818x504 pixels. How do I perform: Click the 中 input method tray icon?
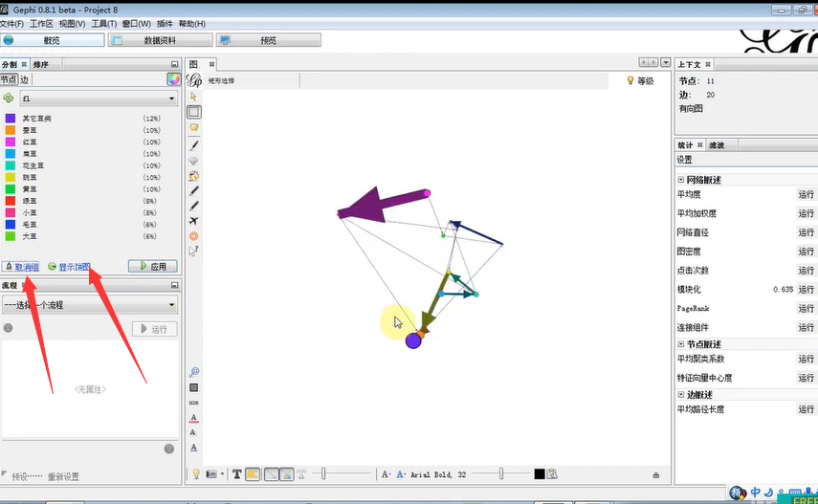[x=756, y=492]
